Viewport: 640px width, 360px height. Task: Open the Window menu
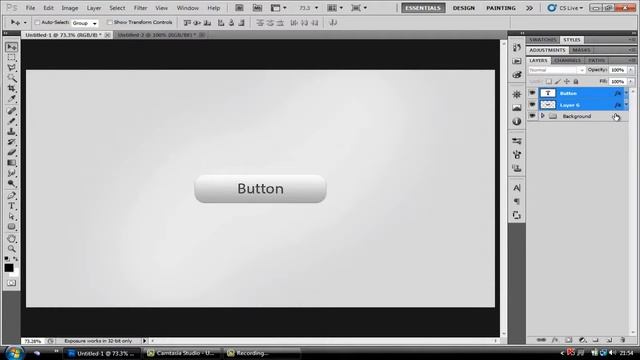click(188, 8)
